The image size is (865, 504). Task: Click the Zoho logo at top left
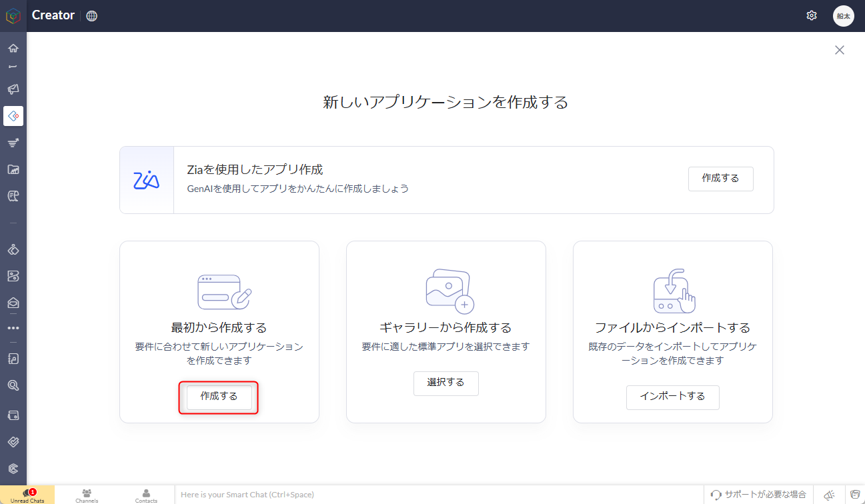tap(13, 15)
